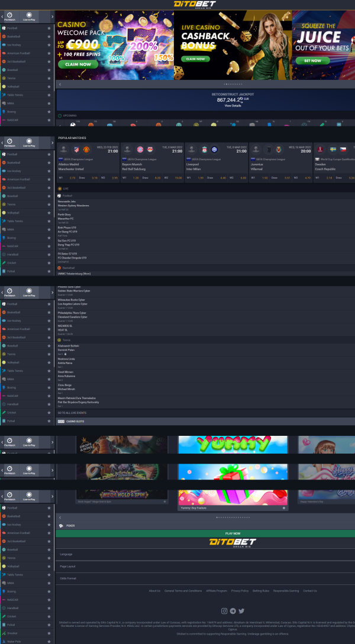355x644 pixels.
Task: Click the Villarreal crest in Popular Matches
Action: (279, 150)
